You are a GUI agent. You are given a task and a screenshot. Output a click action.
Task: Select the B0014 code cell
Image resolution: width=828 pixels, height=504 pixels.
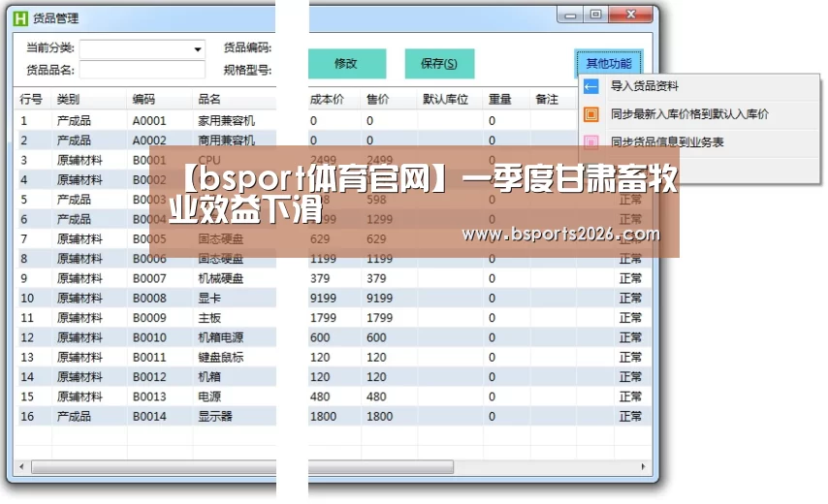pyautogui.click(x=149, y=417)
